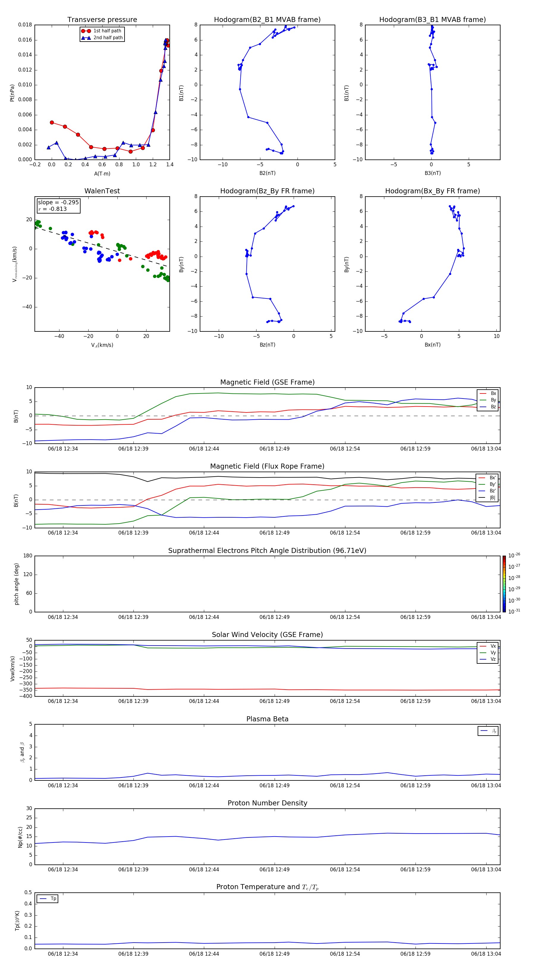Click the "WalenTest" plot title
This screenshot has height=980, width=535.
[x=102, y=191]
